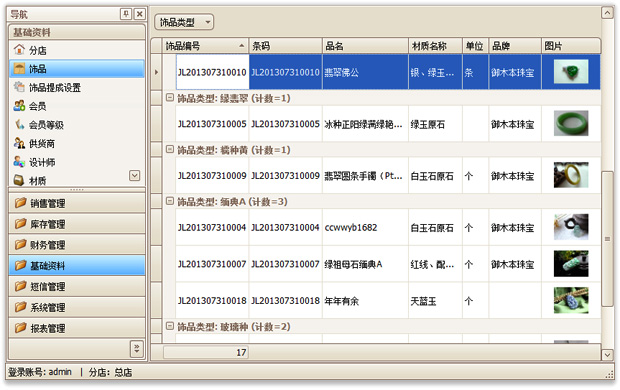Screen dimensions: 620x390
Task: Open the 报表管理 navigation section
Action: click(77, 328)
